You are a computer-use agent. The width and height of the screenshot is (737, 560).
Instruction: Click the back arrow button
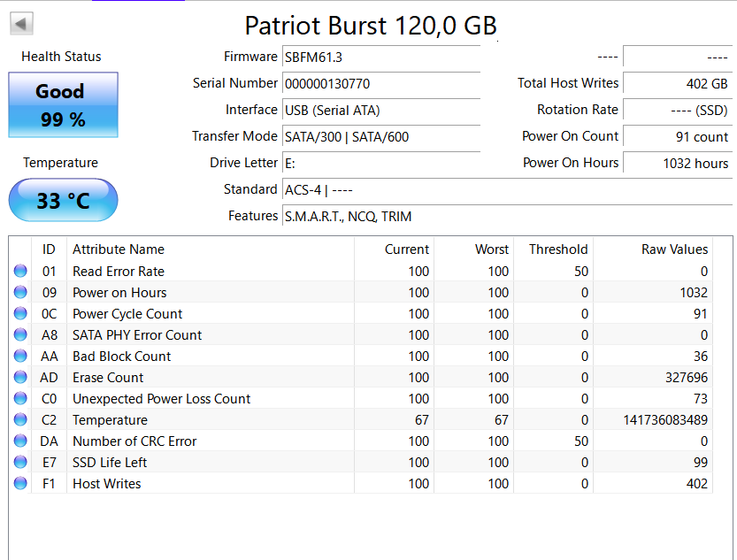pos(21,24)
